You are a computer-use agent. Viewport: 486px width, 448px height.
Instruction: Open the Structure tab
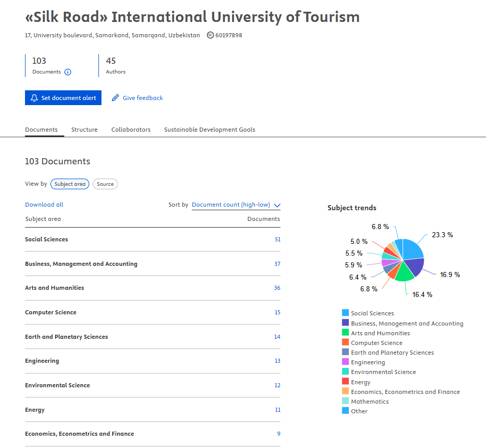[x=84, y=130]
